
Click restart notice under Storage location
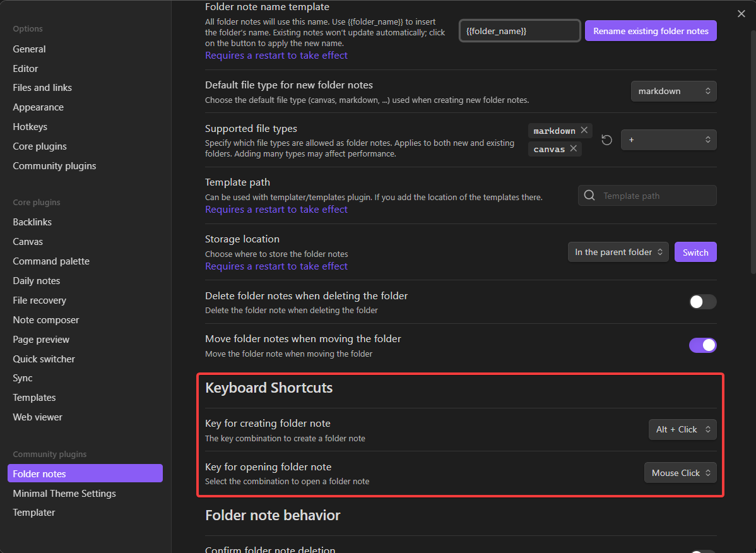(x=276, y=266)
